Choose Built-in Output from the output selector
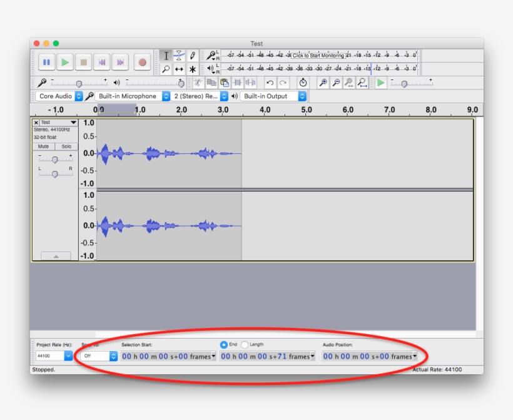Viewport: 513px width, 420px height. click(273, 96)
